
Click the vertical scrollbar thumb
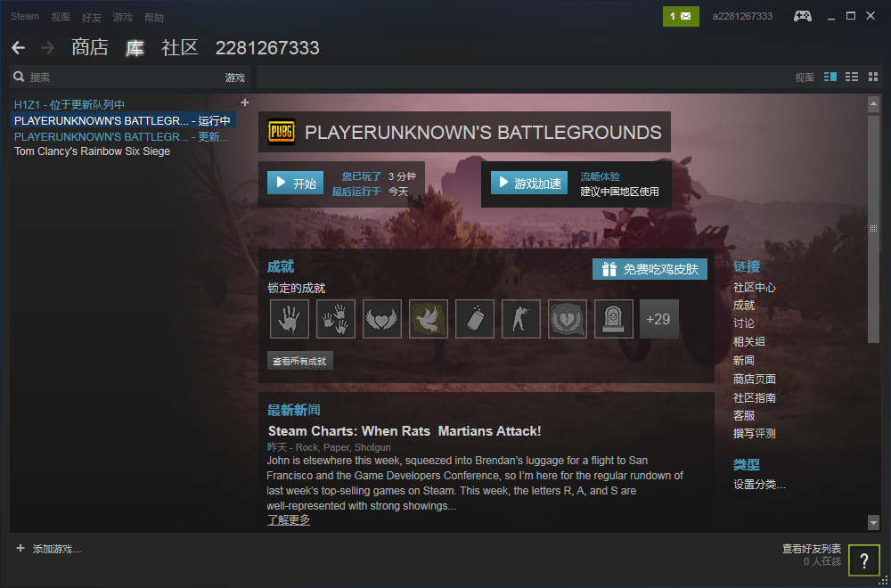(x=873, y=228)
